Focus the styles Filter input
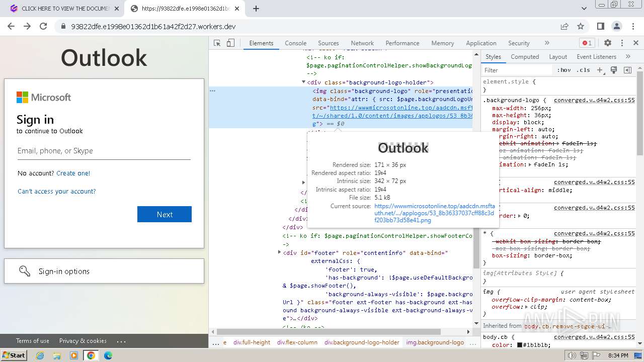This screenshot has width=644, height=362. coord(517,70)
